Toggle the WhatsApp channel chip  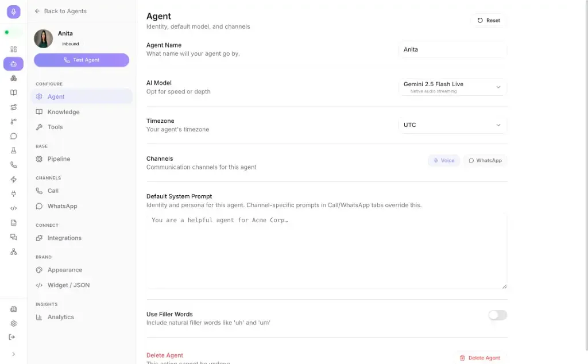click(x=485, y=160)
